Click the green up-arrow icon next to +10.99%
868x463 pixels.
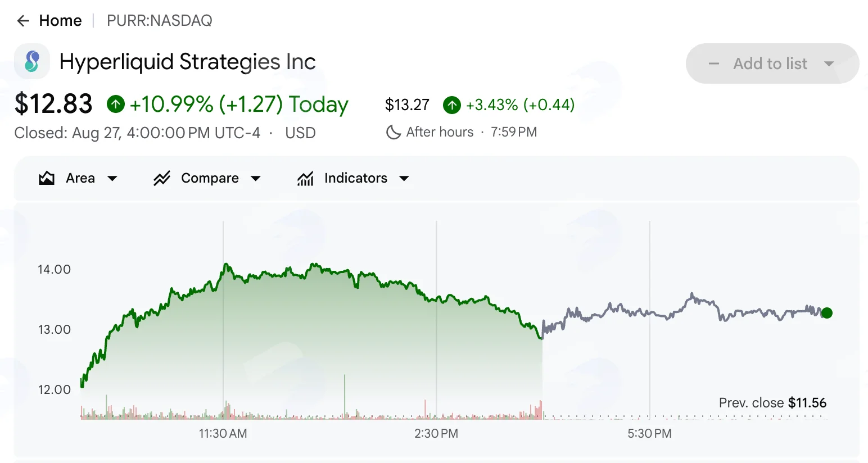[116, 104]
